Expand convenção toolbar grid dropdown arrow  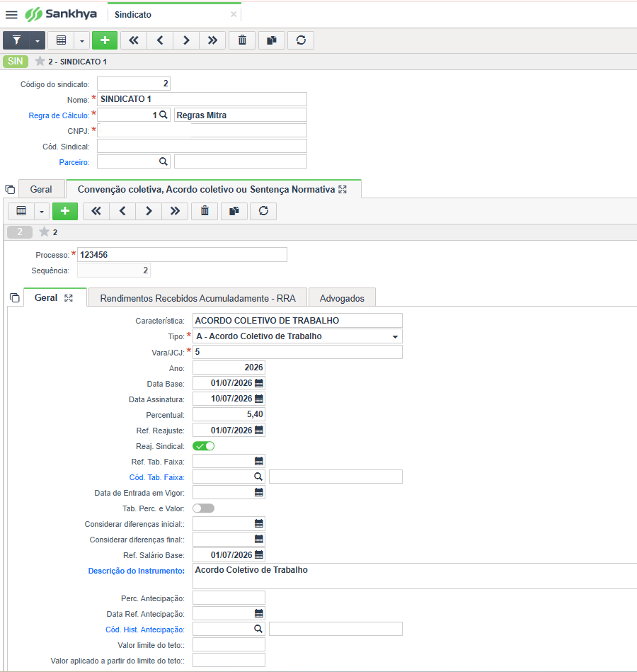click(42, 211)
